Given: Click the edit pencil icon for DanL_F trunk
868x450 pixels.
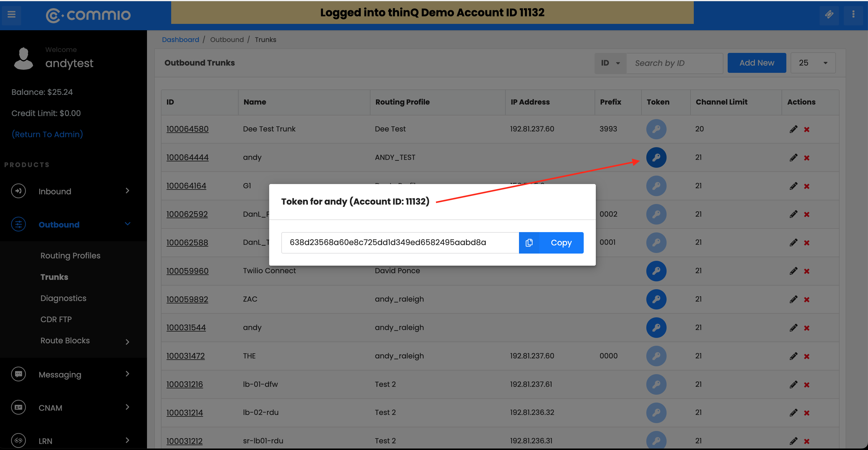Looking at the screenshot, I should (793, 214).
